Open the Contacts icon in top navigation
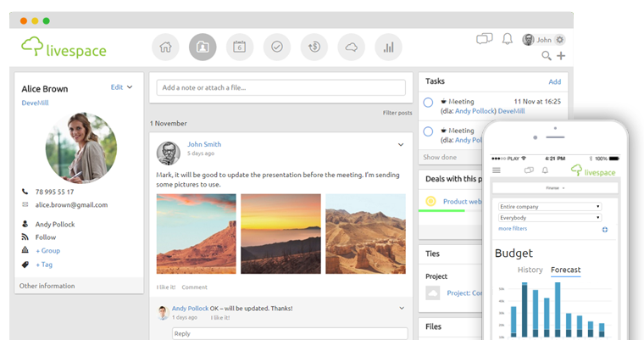 203,47
